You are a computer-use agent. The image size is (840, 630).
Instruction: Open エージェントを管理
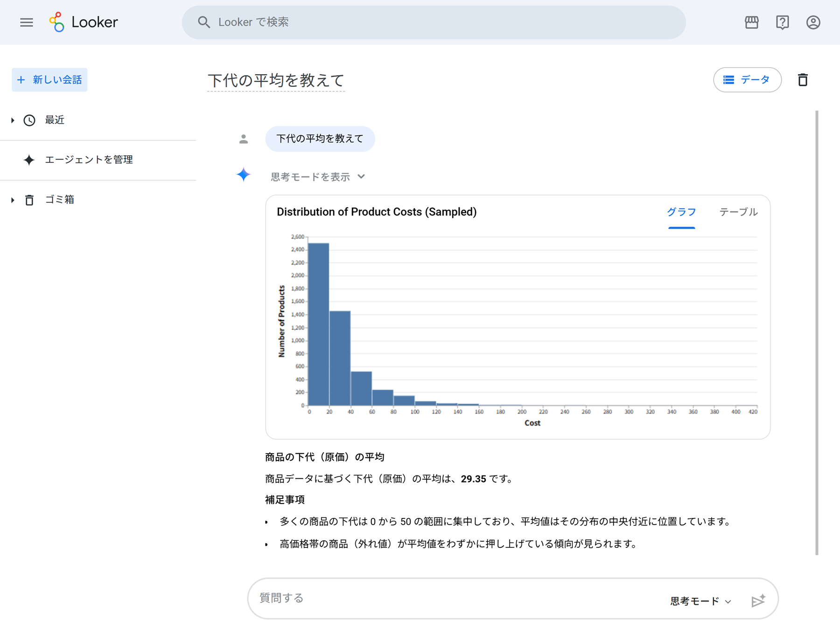(89, 160)
